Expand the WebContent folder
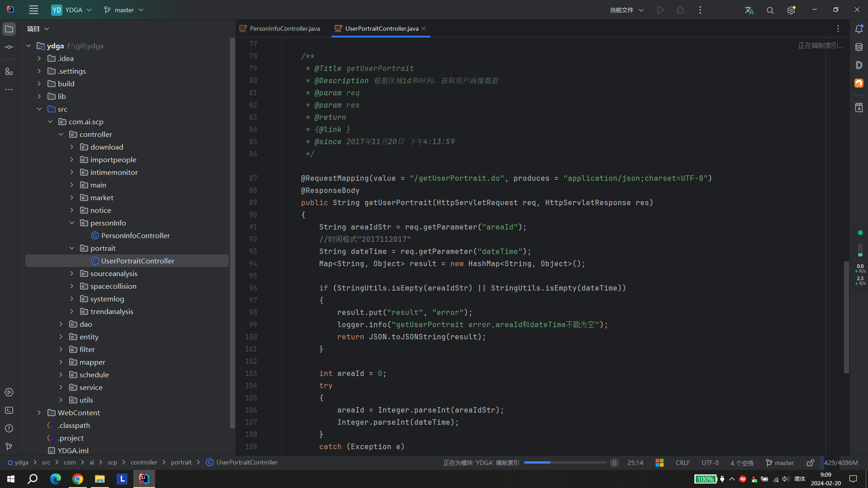 coord(39,413)
